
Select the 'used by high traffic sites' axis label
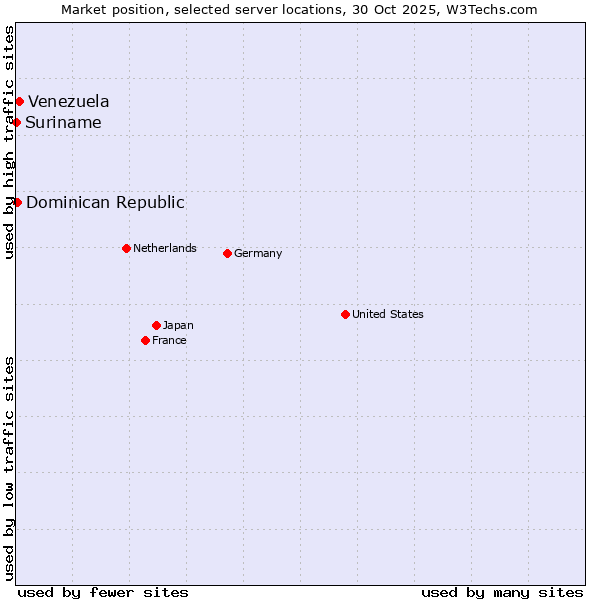[x=9, y=142]
